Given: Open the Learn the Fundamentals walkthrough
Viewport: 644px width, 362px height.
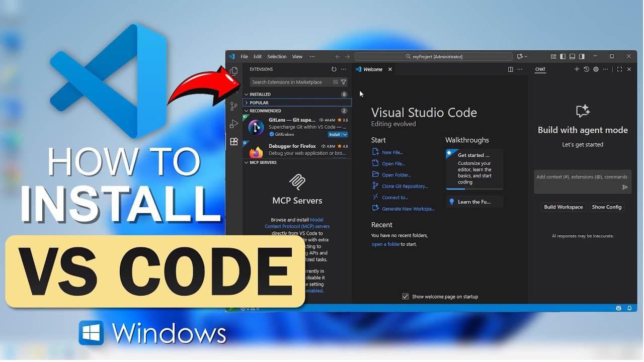Looking at the screenshot, I should (x=474, y=202).
